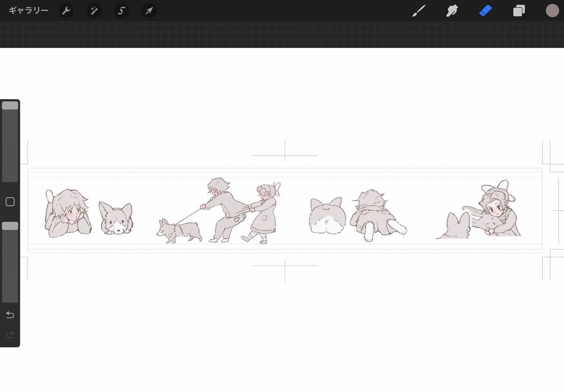This screenshot has height=392, width=564.
Task: Activate the Transform arrow tool
Action: [x=149, y=10]
